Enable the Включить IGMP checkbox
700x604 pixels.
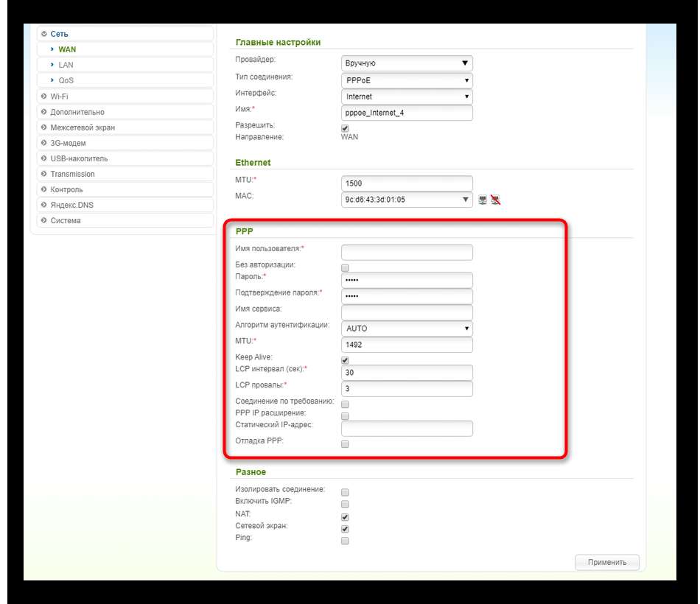[x=345, y=504]
